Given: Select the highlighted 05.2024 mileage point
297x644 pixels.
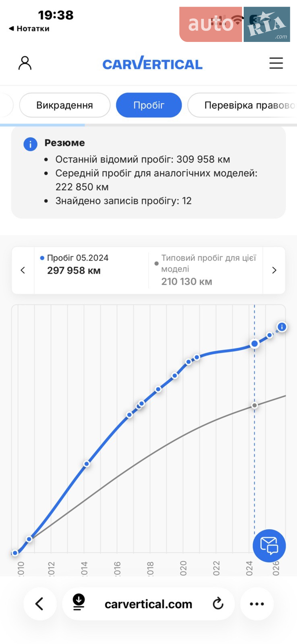Looking at the screenshot, I should pyautogui.click(x=254, y=343).
